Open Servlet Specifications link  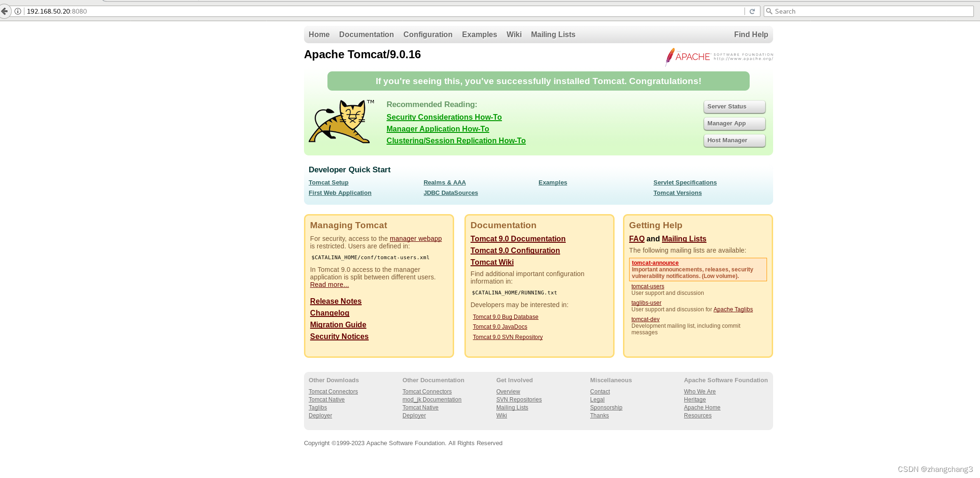coord(685,183)
